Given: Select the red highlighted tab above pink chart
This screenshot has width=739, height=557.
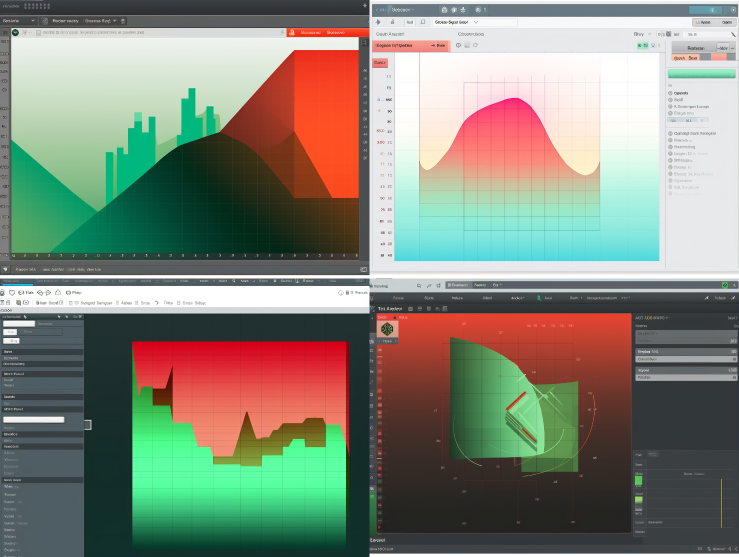Looking at the screenshot, I should coord(410,46).
